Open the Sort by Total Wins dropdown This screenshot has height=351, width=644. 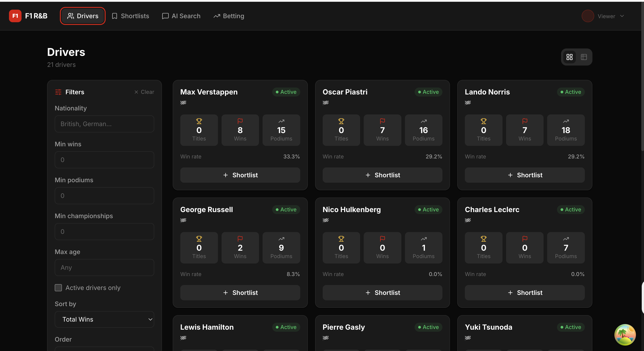tap(104, 320)
